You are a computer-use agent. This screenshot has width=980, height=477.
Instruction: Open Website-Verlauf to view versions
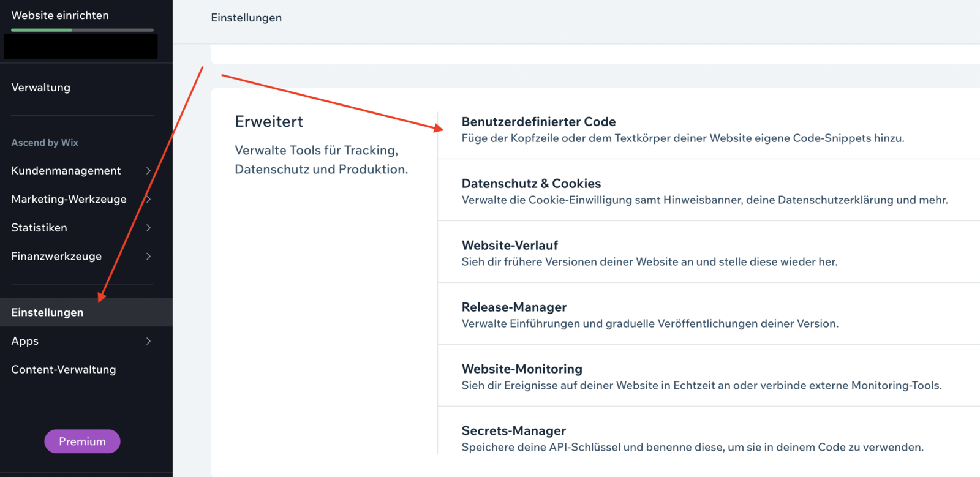click(x=510, y=246)
